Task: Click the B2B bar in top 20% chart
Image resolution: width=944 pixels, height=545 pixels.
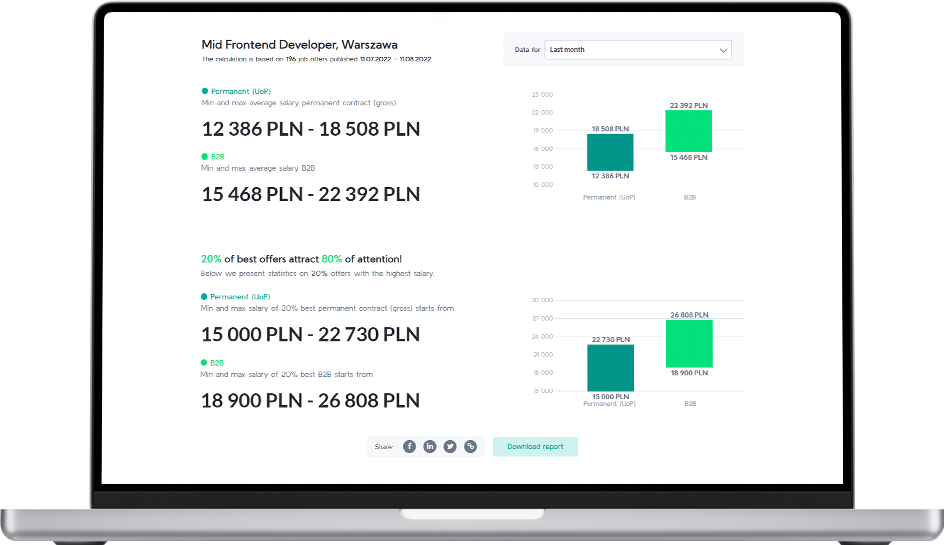Action: tap(689, 344)
